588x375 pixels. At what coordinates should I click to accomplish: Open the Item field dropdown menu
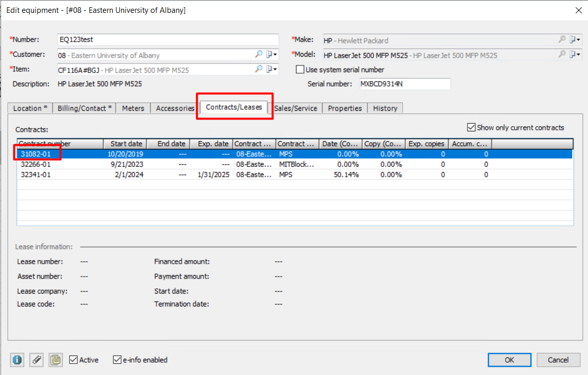tap(272, 69)
